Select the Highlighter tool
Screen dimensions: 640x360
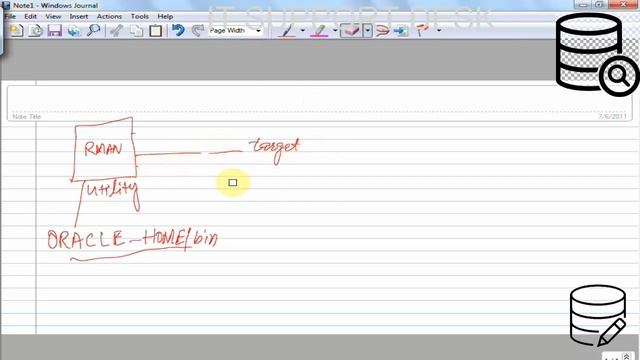(320, 31)
